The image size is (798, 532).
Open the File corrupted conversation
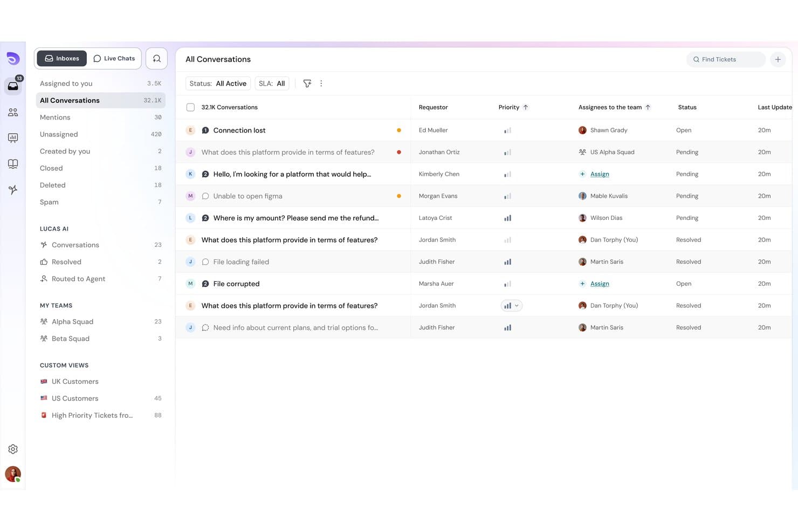click(x=236, y=284)
